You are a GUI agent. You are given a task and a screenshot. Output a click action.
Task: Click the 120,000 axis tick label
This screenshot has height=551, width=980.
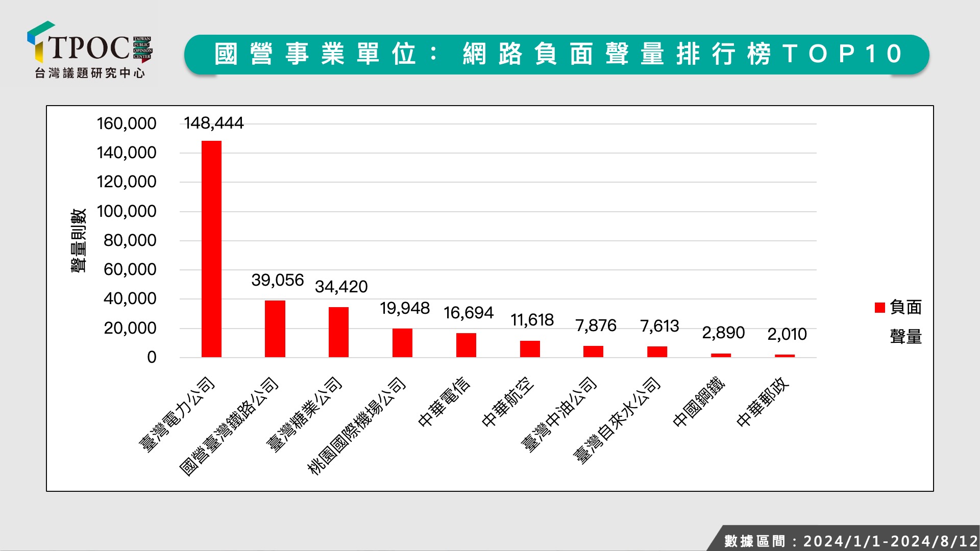coord(127,182)
